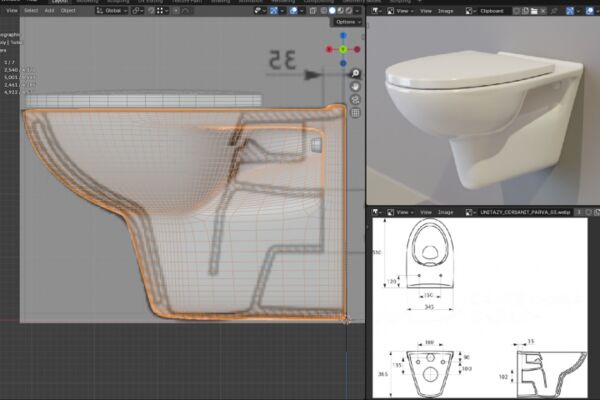
Task: Toggle the camera view icon
Action: [355, 100]
